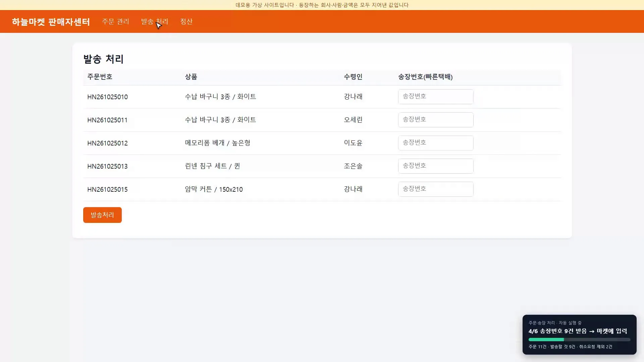Focus the 송장번호 field for HN261025012
The width and height of the screenshot is (644, 362).
click(x=436, y=143)
